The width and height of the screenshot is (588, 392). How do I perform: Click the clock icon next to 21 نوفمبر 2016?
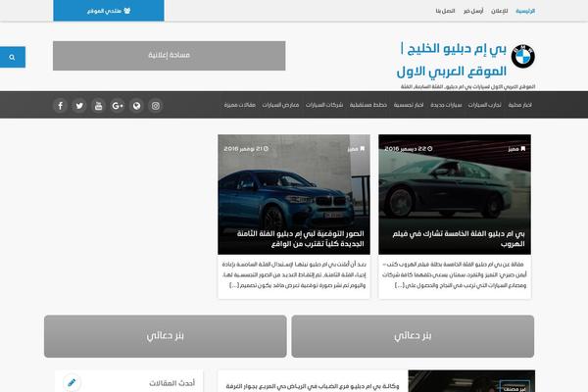[266, 149]
